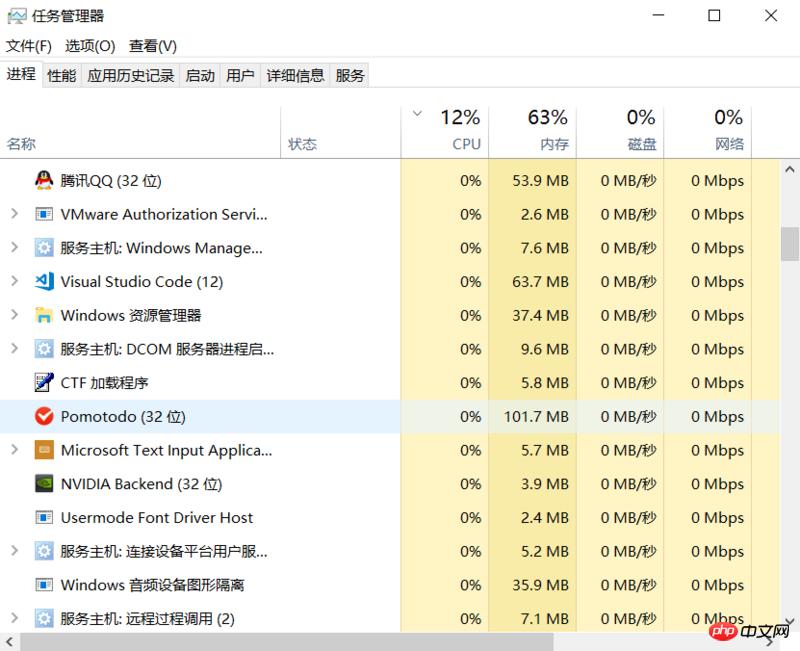The image size is (800, 651).
Task: Click the Microsoft Text Input Application icon
Action: tap(44, 451)
